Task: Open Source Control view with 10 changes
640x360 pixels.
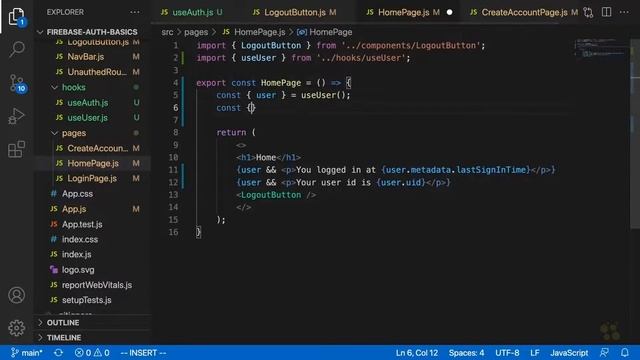Action: 17,83
